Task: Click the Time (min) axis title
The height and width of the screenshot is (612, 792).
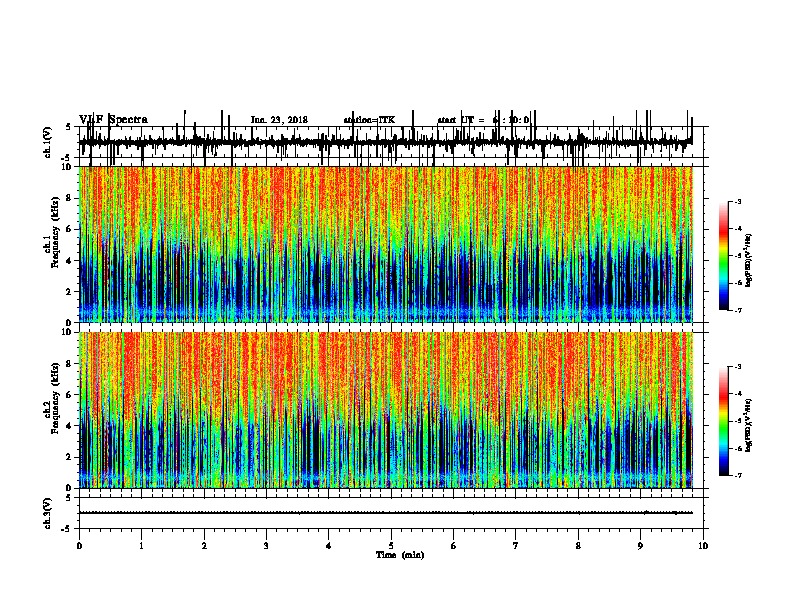Action: 400,555
